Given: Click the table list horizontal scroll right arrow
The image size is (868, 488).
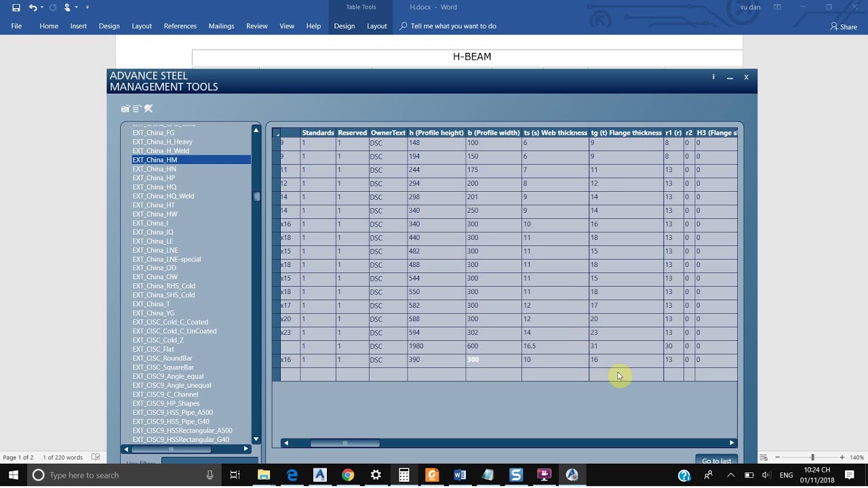Looking at the screenshot, I should click(x=245, y=449).
